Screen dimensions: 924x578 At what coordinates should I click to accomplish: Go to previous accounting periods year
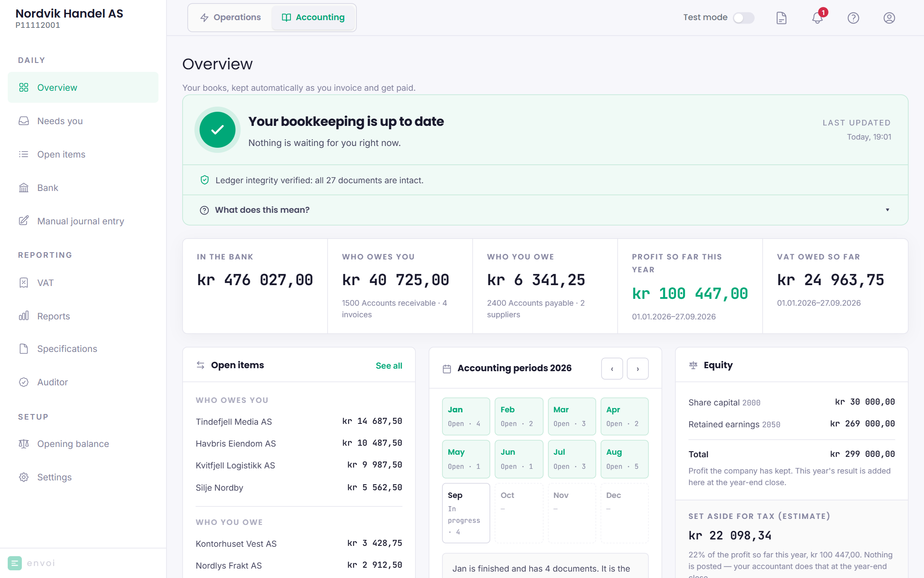click(x=612, y=369)
